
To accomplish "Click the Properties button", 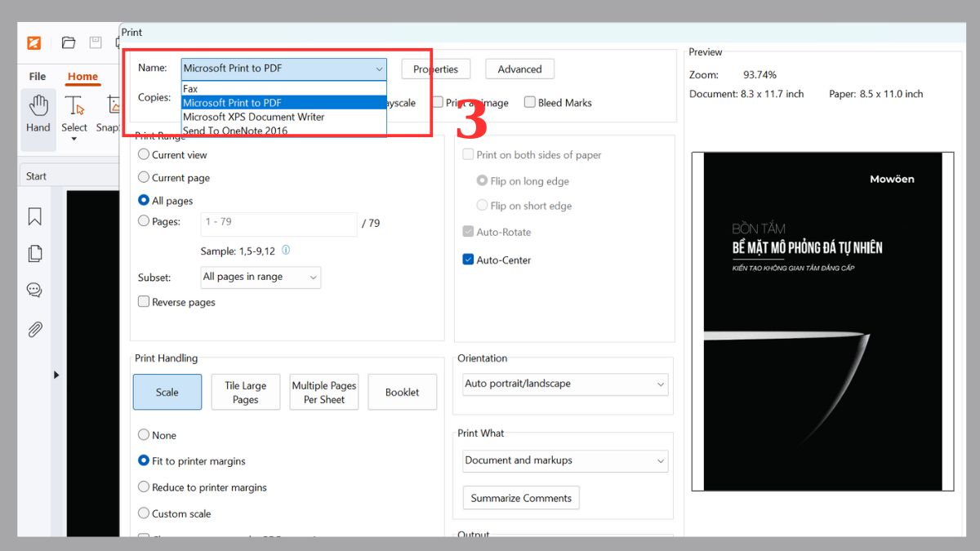I will click(x=435, y=69).
